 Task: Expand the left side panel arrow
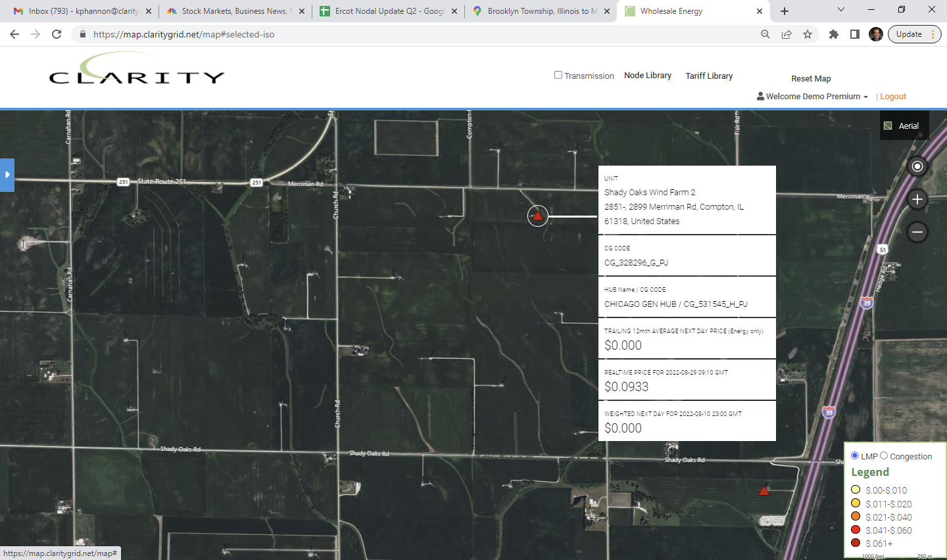pyautogui.click(x=7, y=175)
